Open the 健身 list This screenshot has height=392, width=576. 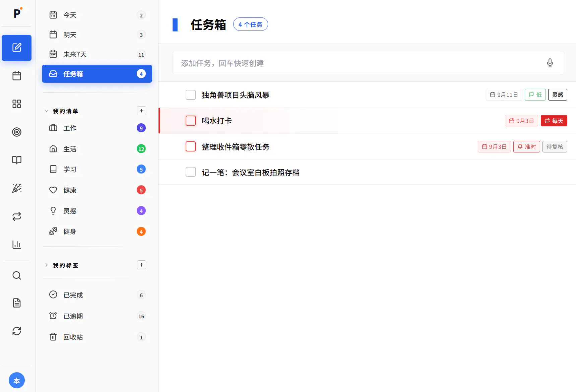pos(97,232)
